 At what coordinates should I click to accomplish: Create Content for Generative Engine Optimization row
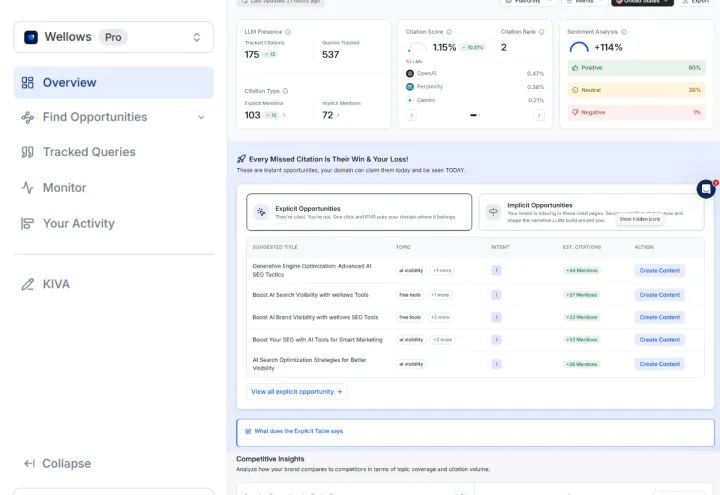tap(659, 271)
